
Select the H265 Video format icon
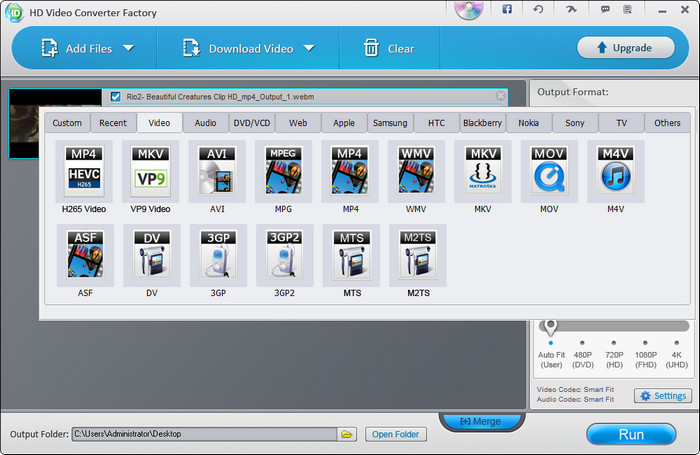[84, 172]
